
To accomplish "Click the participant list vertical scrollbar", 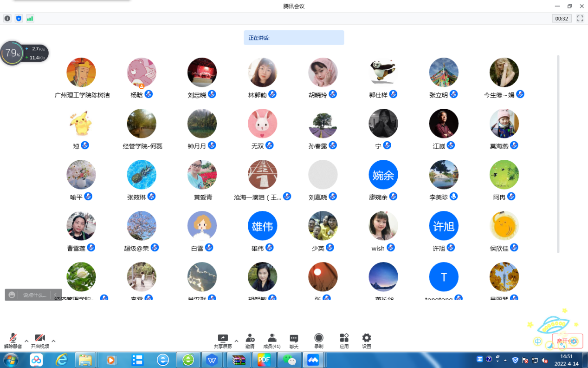I will (x=558, y=153).
